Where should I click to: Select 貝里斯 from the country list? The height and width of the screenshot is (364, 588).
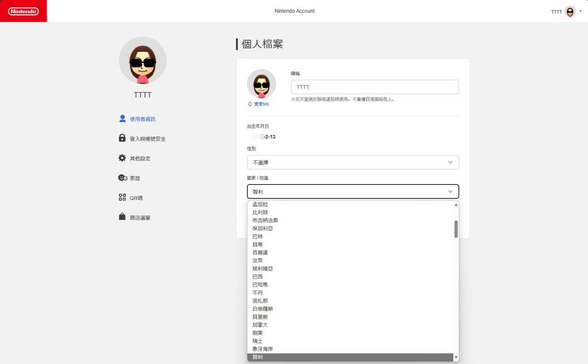tap(350, 317)
